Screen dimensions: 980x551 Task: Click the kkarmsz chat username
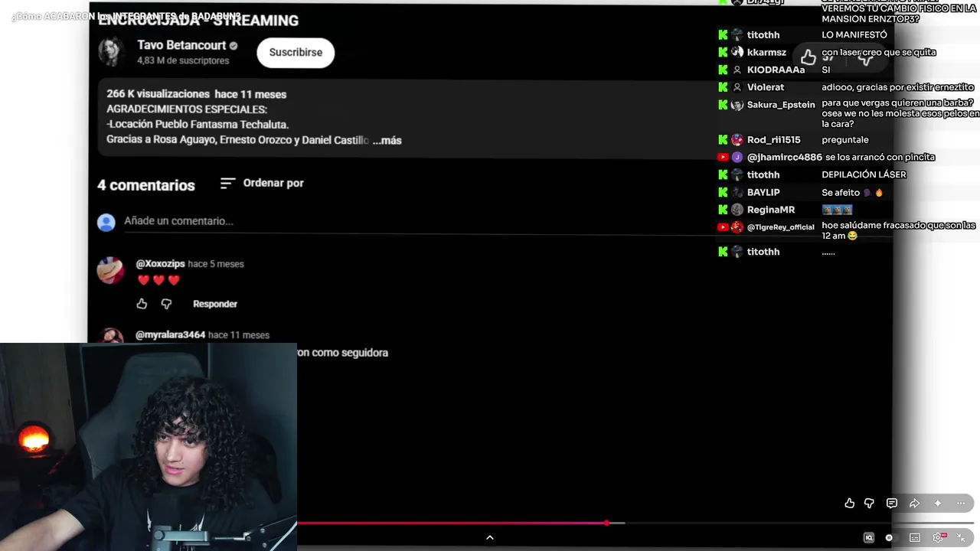tap(766, 53)
